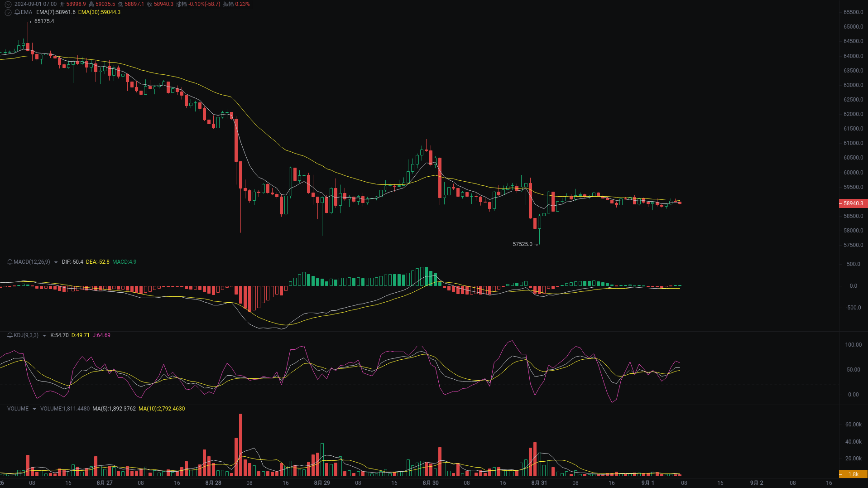Select the EMA(7):58961.6 value
868x488 pixels.
click(56, 12)
